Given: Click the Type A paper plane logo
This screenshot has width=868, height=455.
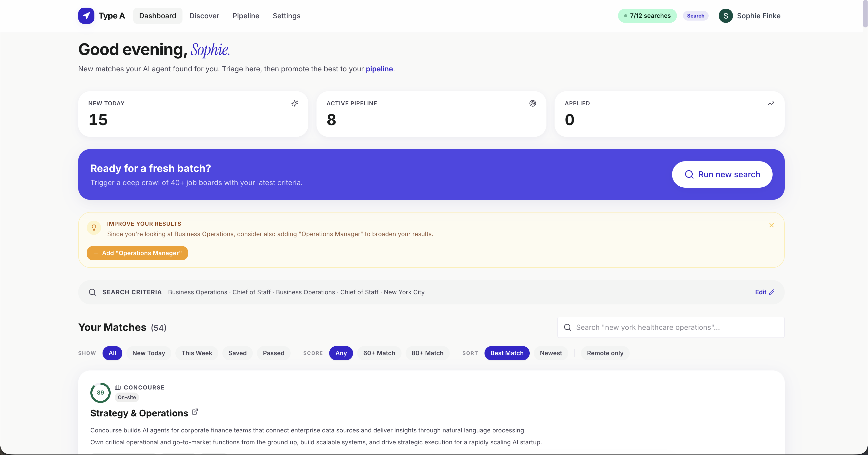Looking at the screenshot, I should [86, 15].
